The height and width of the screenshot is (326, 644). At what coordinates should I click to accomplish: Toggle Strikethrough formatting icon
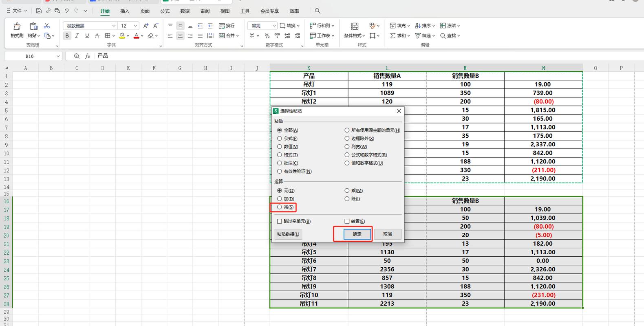97,36
